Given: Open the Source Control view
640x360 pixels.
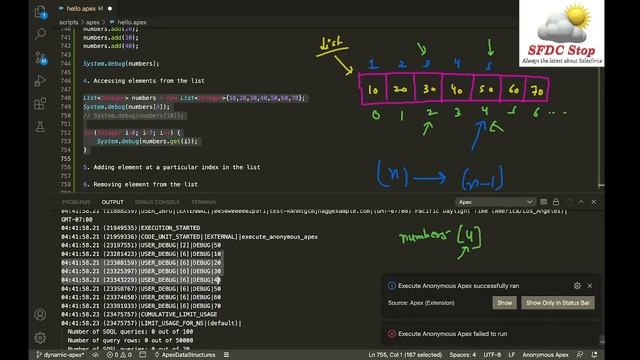Looking at the screenshot, I should [40, 58].
